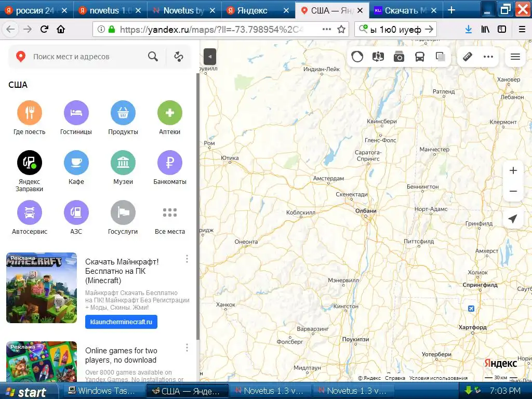Open options for Minecraft ad

coord(187,259)
